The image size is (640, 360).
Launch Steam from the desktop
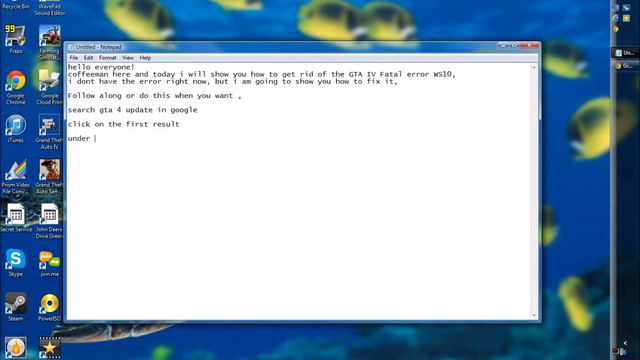pyautogui.click(x=16, y=307)
